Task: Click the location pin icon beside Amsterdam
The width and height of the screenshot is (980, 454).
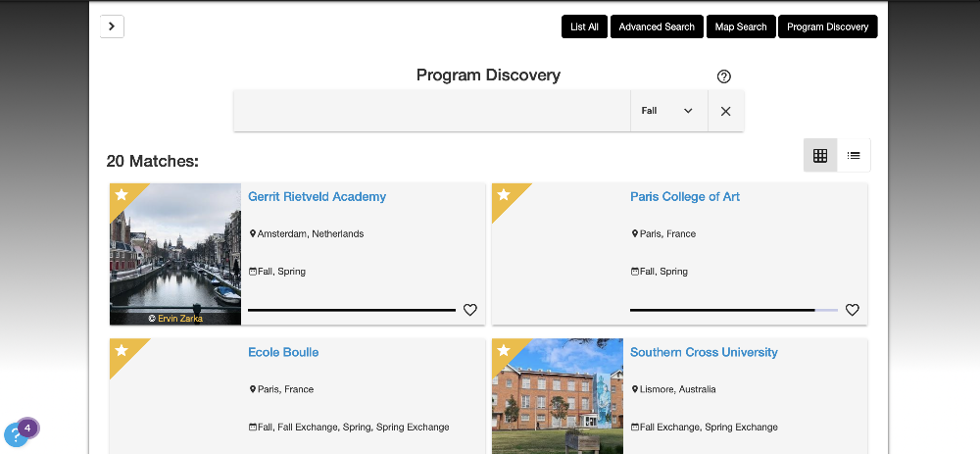Action: (253, 234)
